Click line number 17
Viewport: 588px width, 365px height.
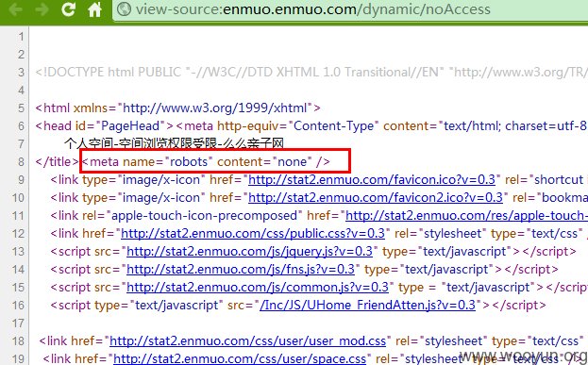(x=18, y=323)
